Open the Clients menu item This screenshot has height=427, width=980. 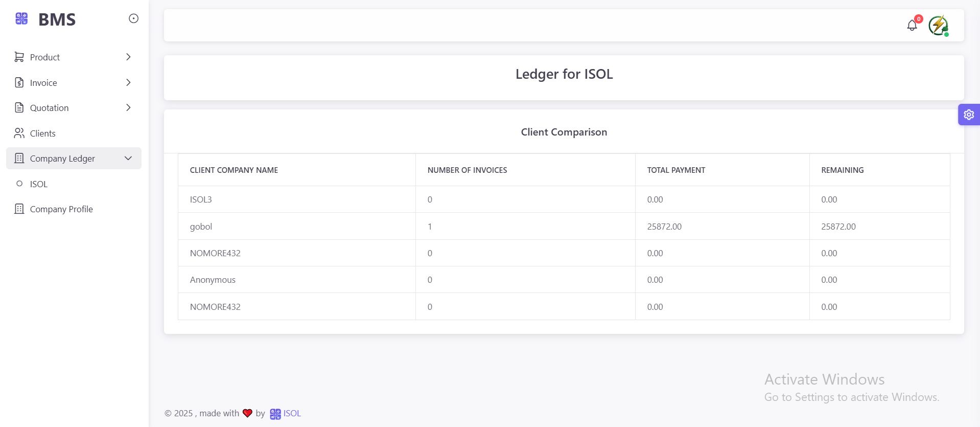43,133
